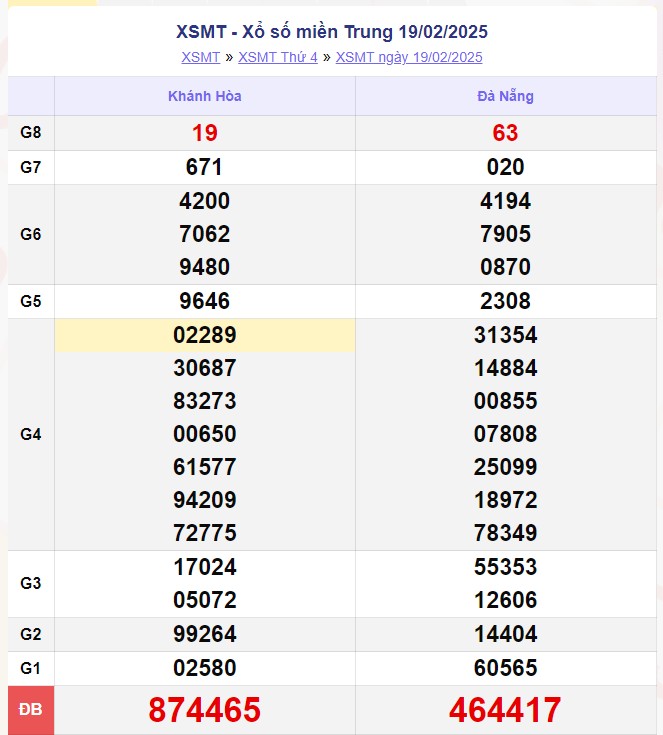Click G7 number 020
Screen dimensions: 663x735
tap(505, 167)
